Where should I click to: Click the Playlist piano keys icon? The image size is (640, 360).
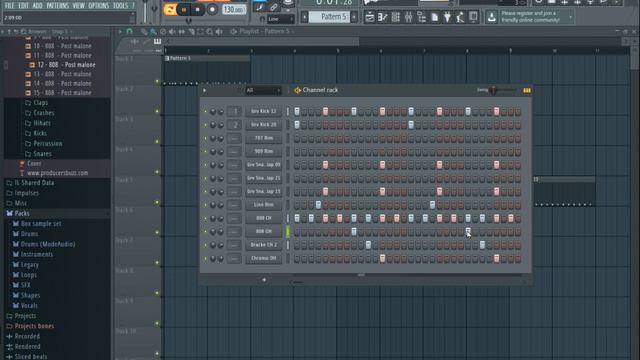(158, 41)
